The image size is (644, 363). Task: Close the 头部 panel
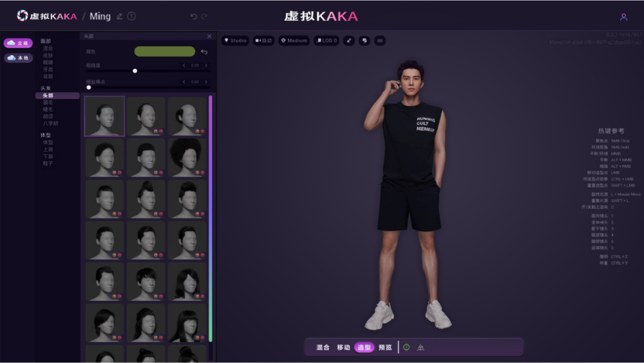tap(209, 36)
